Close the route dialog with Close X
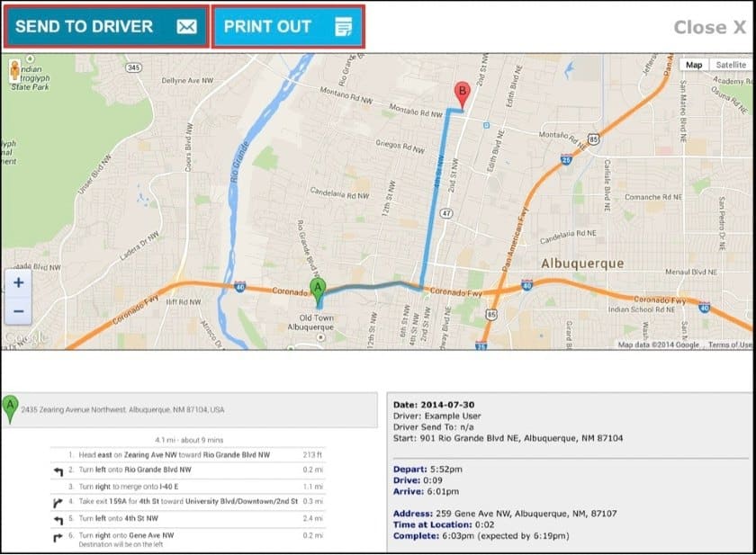Viewport: 756px width, 555px height. (x=709, y=27)
